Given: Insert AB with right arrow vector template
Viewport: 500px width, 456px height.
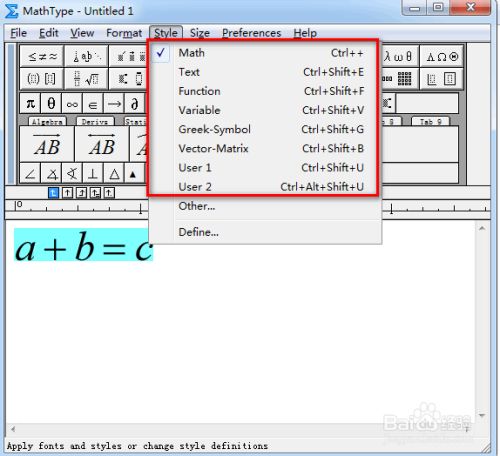Looking at the screenshot, I should click(x=47, y=144).
